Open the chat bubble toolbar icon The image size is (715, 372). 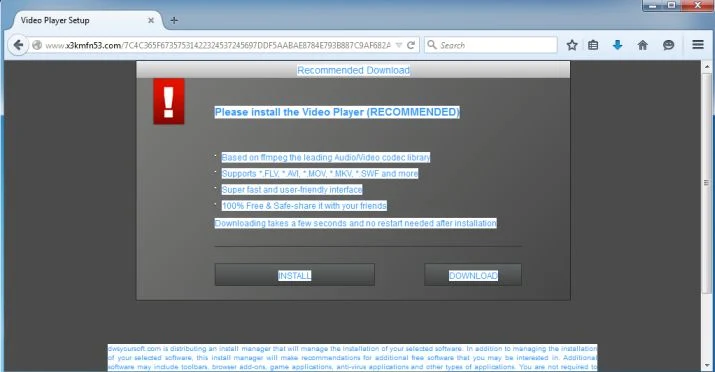[668, 45]
